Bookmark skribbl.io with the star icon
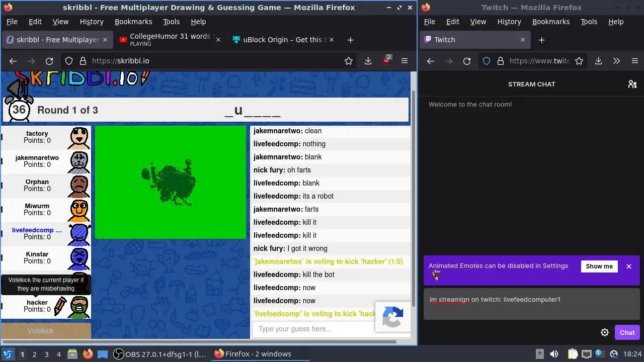The height and width of the screenshot is (362, 644). 349,61
